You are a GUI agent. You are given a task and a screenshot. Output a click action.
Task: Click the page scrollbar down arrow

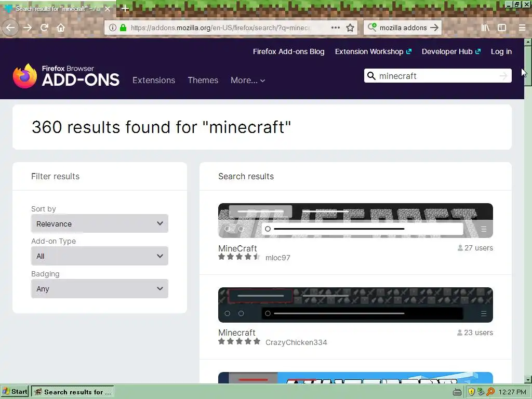coord(528,379)
